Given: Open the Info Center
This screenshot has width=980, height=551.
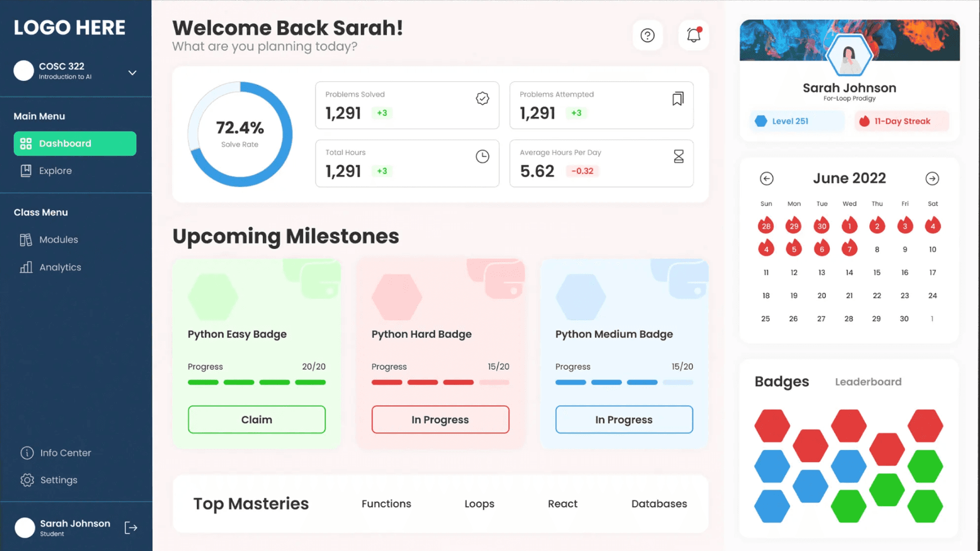Looking at the screenshot, I should pyautogui.click(x=65, y=452).
